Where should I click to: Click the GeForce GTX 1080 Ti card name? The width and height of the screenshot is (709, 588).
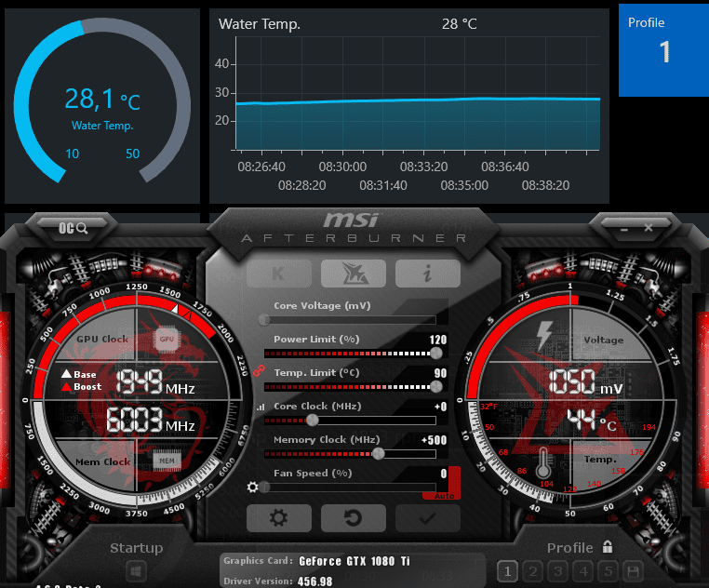(x=354, y=561)
